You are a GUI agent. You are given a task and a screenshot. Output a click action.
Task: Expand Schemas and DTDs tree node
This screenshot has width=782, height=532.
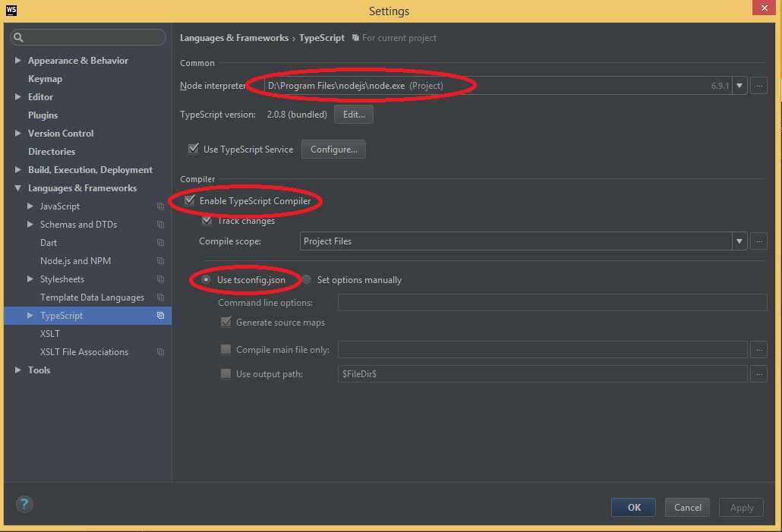(30, 225)
